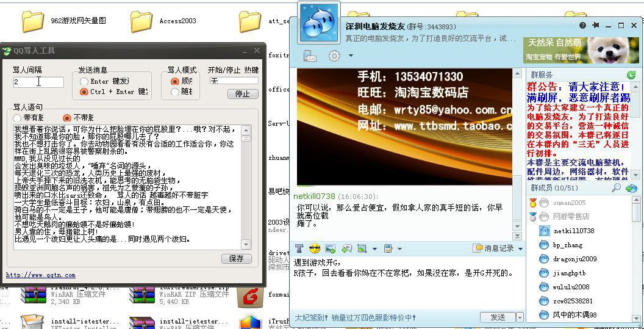Click the add group member plus icon

tap(631, 188)
